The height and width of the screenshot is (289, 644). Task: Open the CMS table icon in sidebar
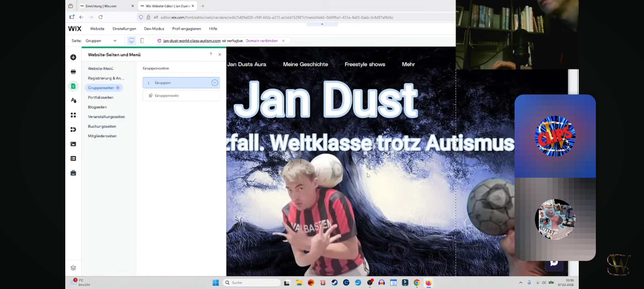pyautogui.click(x=73, y=158)
